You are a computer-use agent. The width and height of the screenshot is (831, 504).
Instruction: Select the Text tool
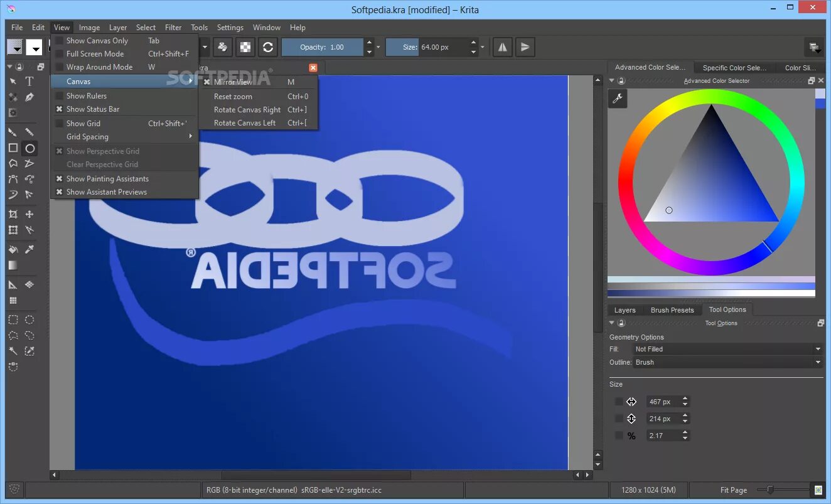coord(29,82)
